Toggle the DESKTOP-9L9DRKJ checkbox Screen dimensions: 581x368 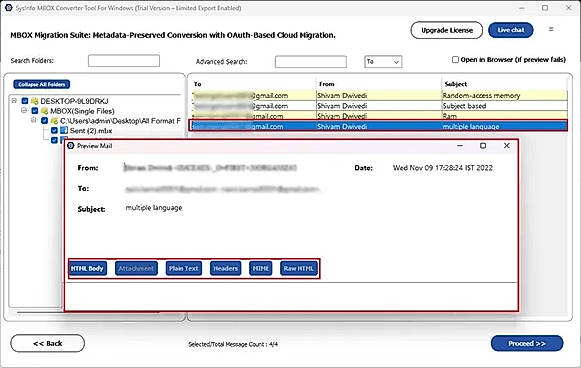(x=25, y=101)
